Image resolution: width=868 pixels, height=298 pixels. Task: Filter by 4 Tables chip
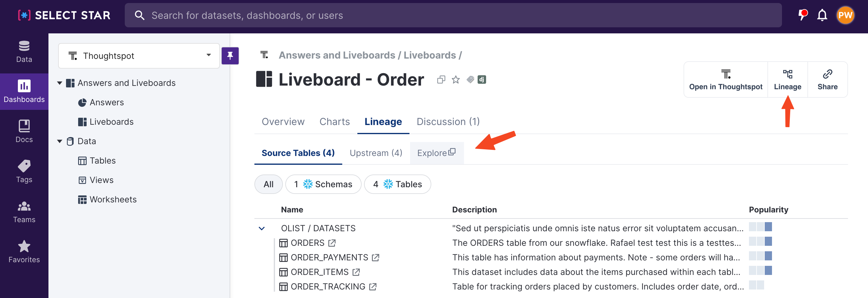(x=397, y=184)
